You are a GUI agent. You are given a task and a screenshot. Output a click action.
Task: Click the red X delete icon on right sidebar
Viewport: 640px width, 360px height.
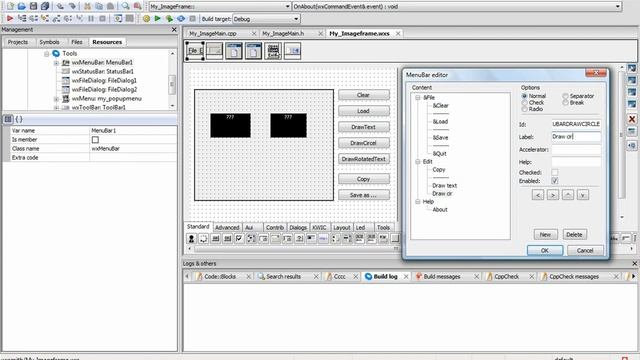632,119
